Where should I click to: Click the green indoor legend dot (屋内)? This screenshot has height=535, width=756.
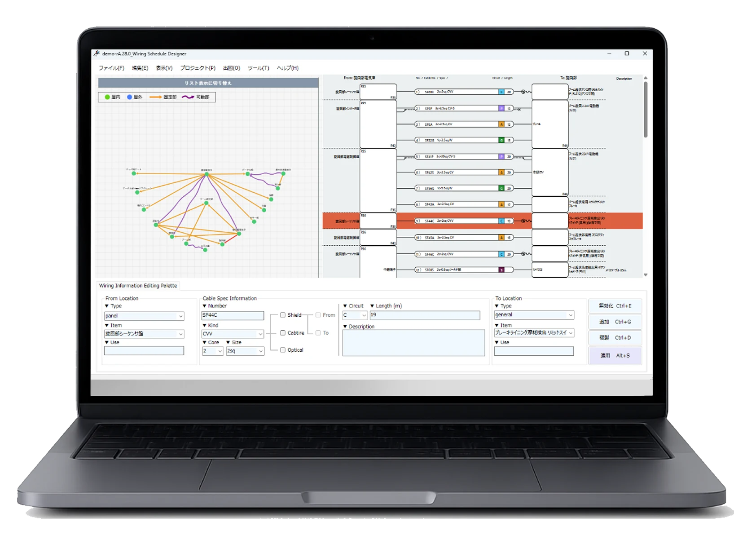[107, 97]
